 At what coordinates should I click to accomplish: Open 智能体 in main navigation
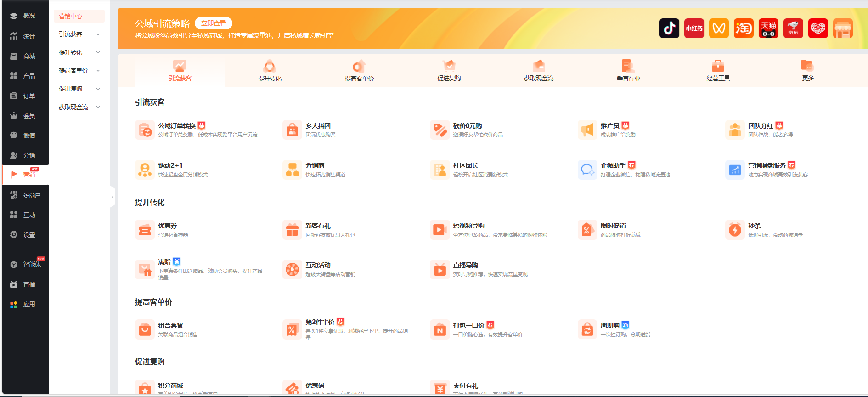tap(26, 264)
